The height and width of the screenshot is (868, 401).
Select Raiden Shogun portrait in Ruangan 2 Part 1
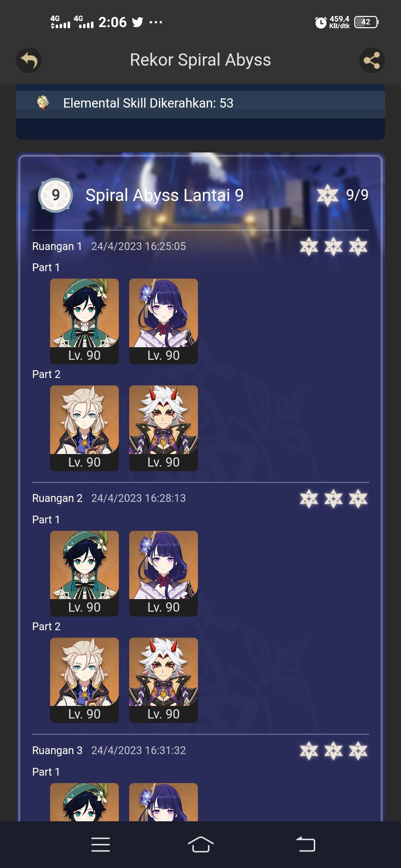pos(163,573)
